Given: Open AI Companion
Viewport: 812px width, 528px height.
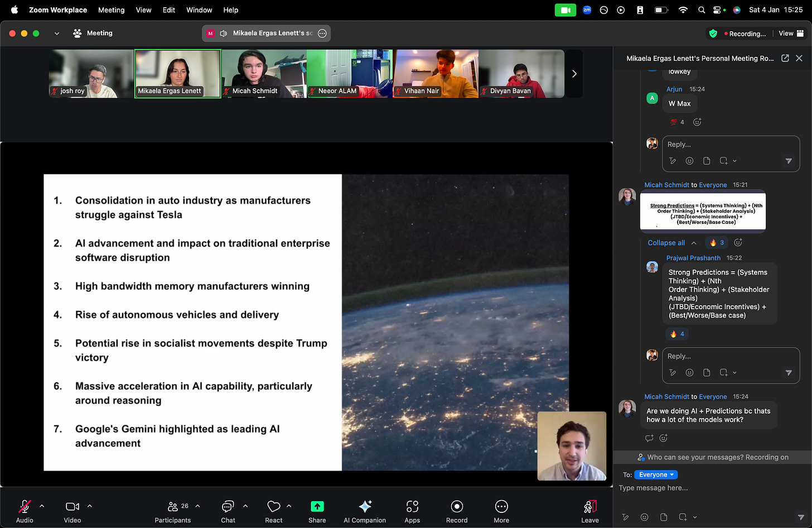Looking at the screenshot, I should (x=365, y=511).
